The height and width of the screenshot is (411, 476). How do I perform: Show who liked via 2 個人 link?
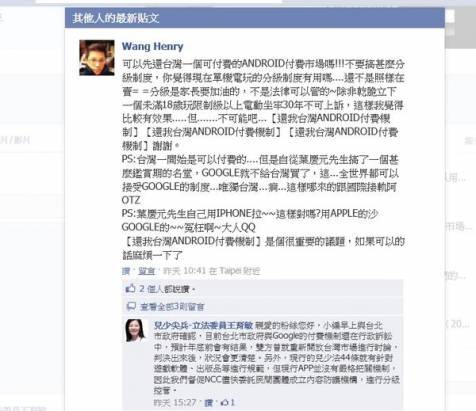(150, 289)
